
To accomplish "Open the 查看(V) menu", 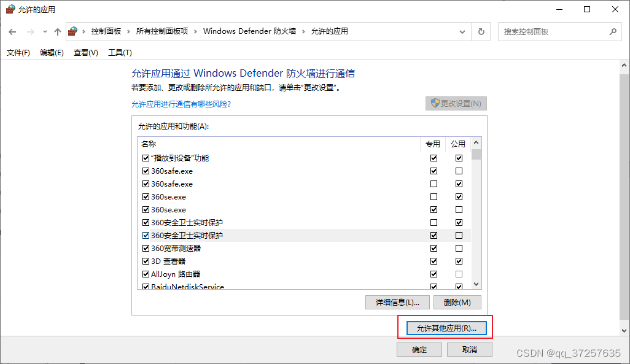I will 85,53.
